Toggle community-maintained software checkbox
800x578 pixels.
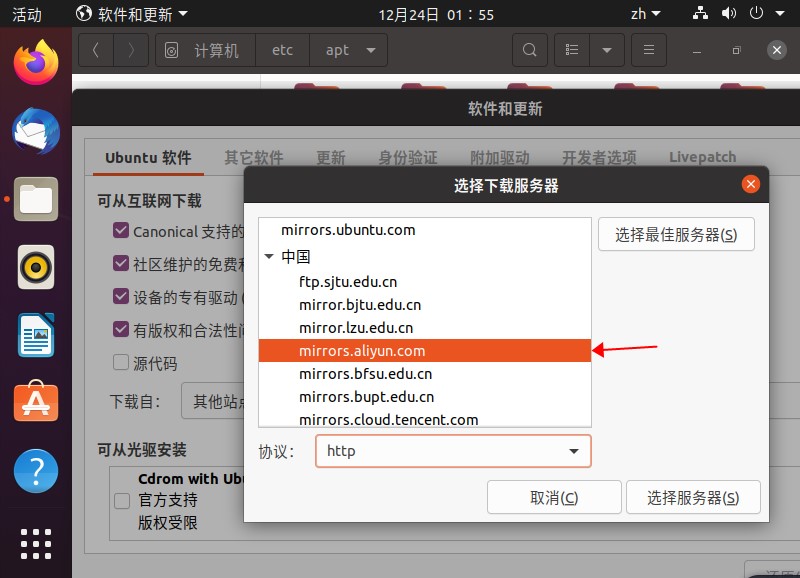click(x=121, y=263)
